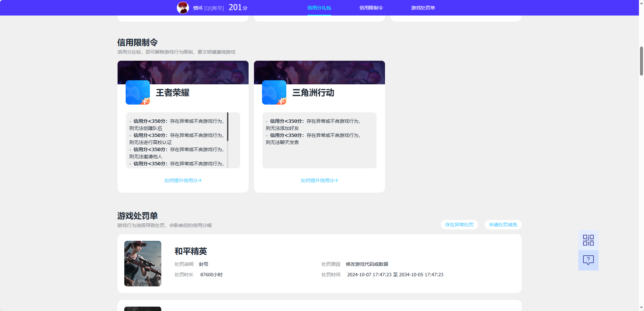This screenshot has height=311, width=644.
Task: Click the 申请处罚减免 button
Action: pos(503,225)
